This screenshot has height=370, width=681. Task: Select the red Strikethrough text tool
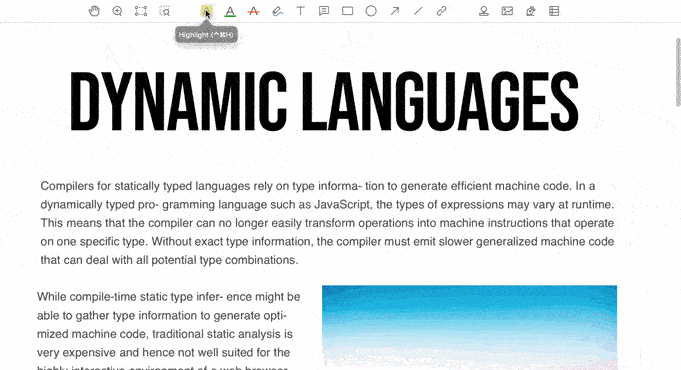[x=254, y=11]
